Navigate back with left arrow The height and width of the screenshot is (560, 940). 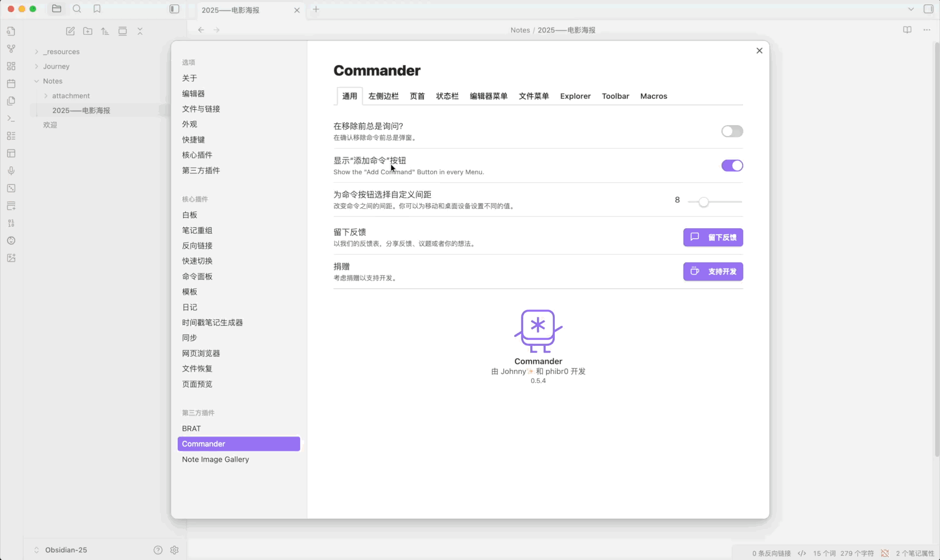point(201,30)
